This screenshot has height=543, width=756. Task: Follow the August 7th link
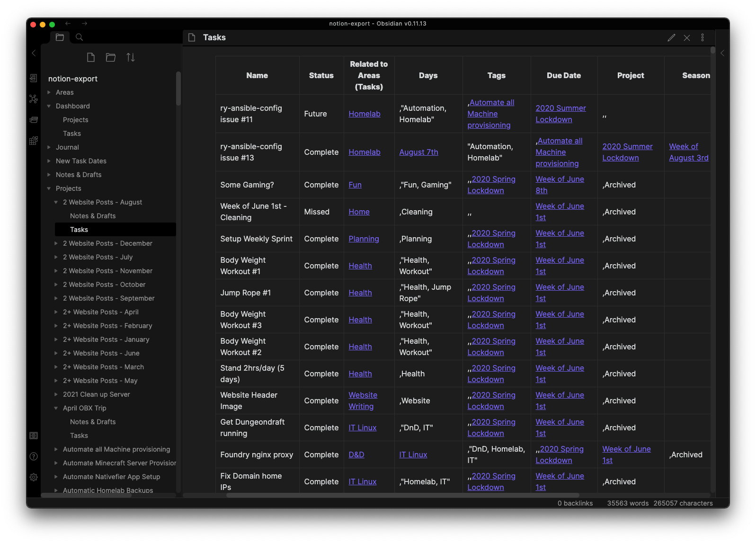(418, 152)
